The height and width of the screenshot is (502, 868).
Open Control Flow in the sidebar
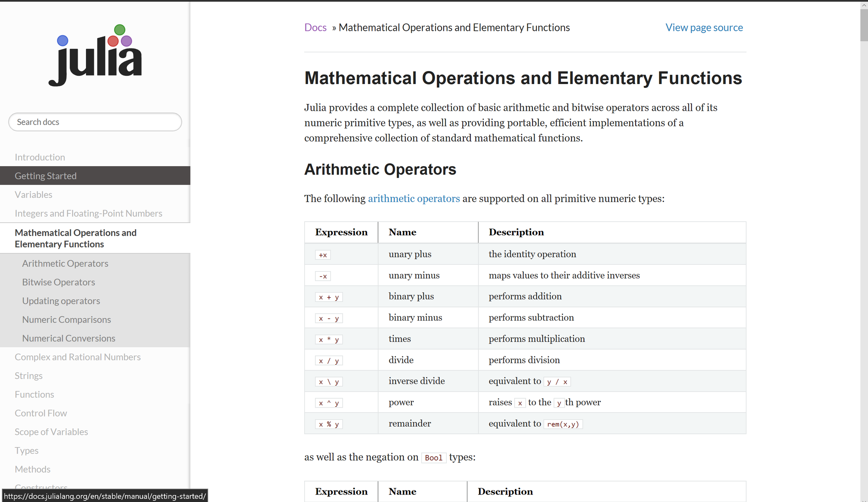pos(41,413)
